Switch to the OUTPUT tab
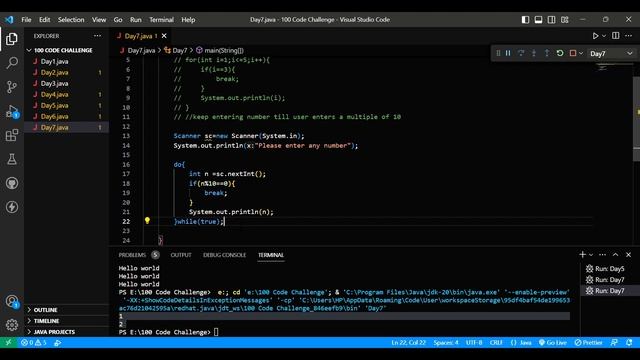Viewport: 640px width, 360px height. pos(181,255)
